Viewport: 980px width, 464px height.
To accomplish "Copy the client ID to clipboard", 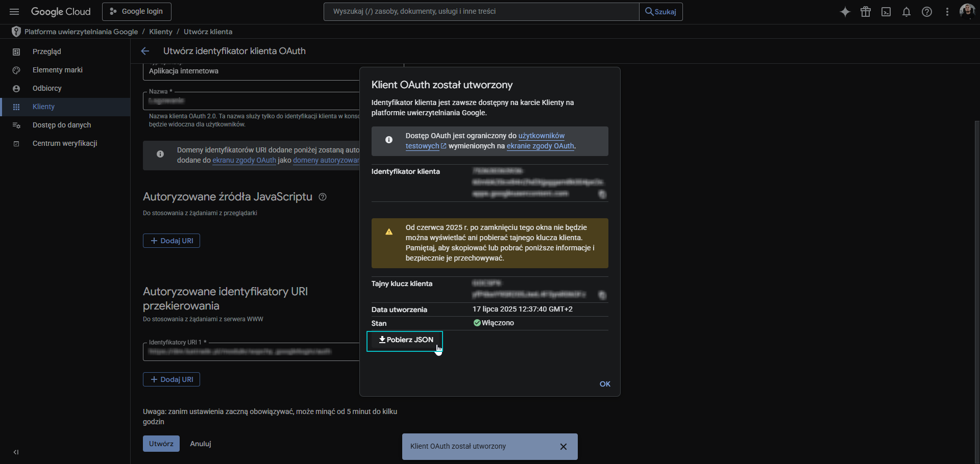I will pos(602,194).
